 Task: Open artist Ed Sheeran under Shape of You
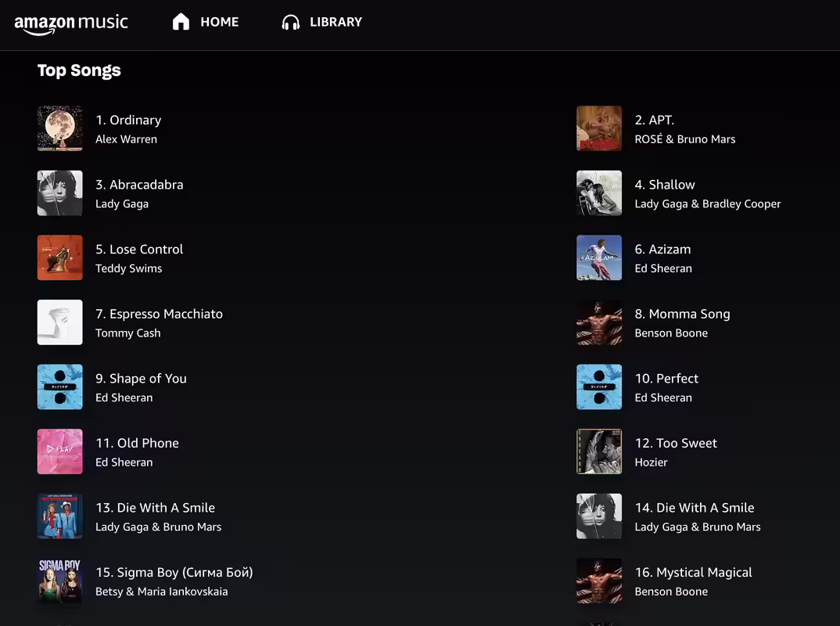coord(124,398)
